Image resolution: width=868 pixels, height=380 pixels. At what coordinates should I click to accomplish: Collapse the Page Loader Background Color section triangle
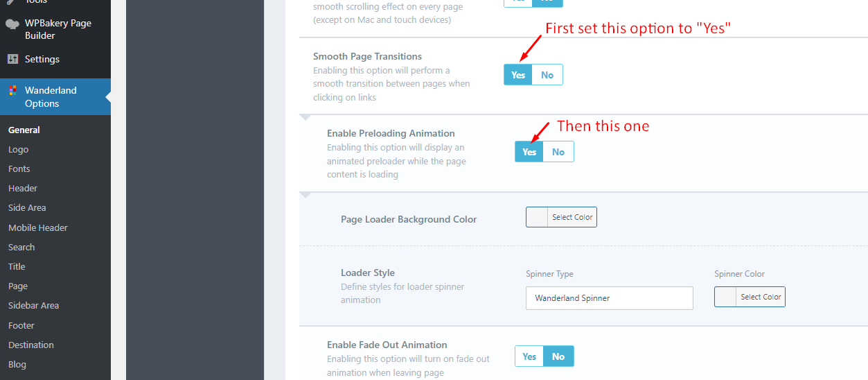click(307, 196)
